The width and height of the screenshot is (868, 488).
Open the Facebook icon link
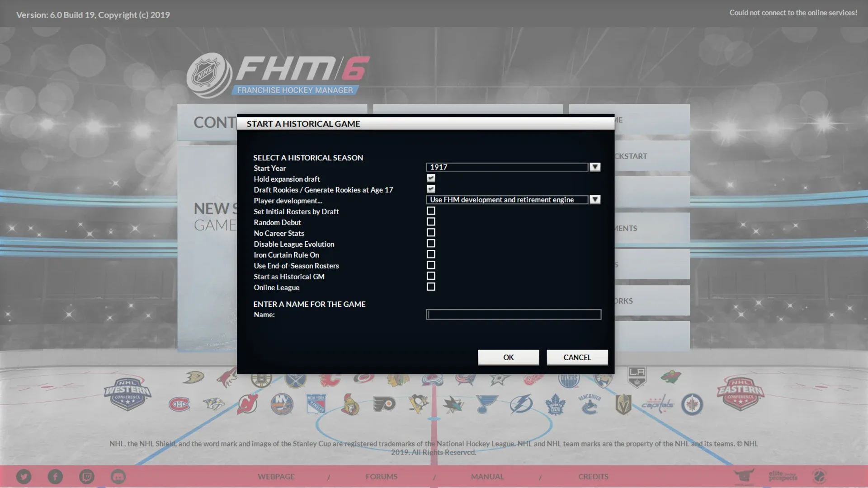tap(55, 477)
